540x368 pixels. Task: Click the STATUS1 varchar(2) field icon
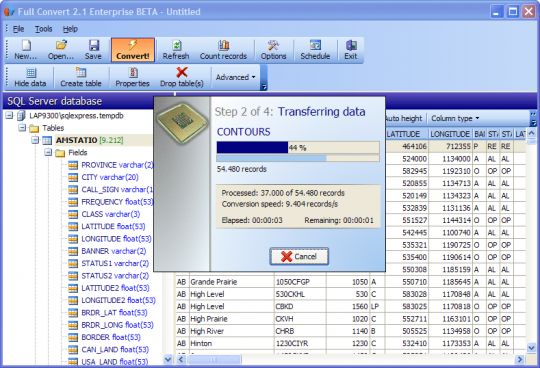pos(73,264)
